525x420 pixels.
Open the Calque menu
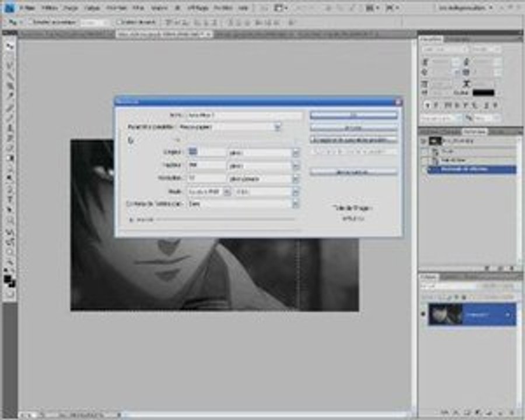pos(92,8)
